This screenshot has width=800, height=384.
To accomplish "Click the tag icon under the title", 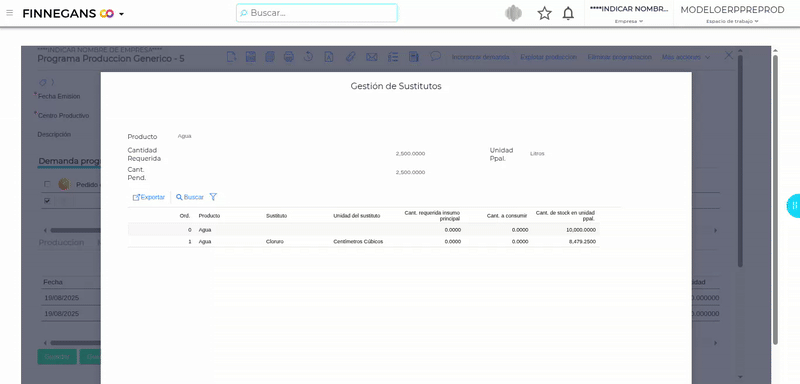I will coord(43,82).
